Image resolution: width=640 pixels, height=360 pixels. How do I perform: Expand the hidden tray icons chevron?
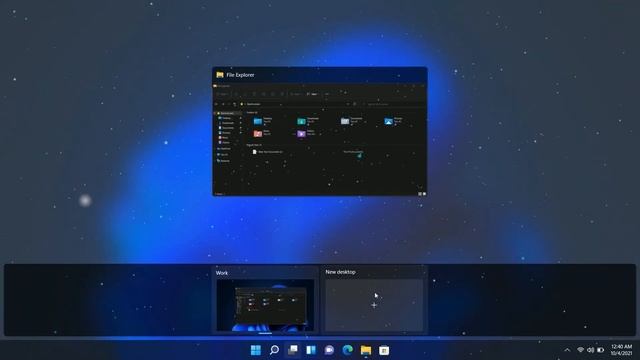(567, 350)
